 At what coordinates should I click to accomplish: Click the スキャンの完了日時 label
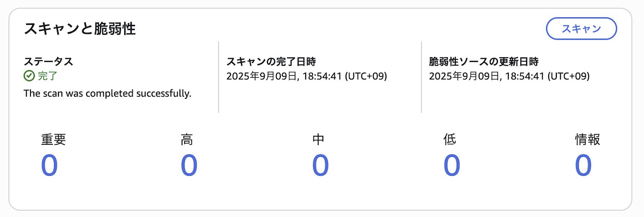click(271, 61)
